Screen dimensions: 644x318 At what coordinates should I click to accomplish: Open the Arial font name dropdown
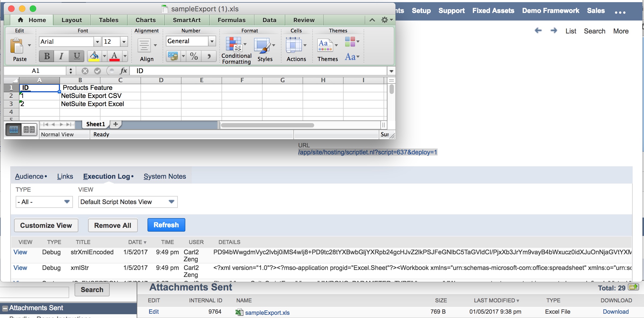click(98, 42)
